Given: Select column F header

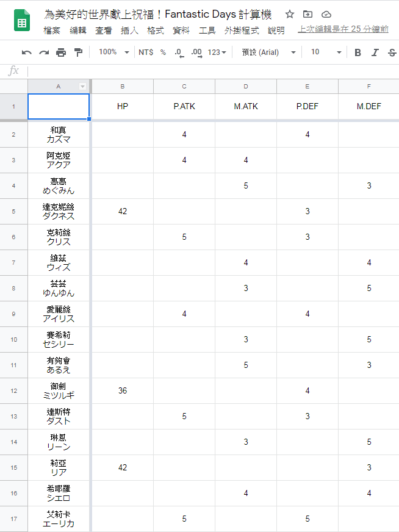Looking at the screenshot, I should point(368,87).
